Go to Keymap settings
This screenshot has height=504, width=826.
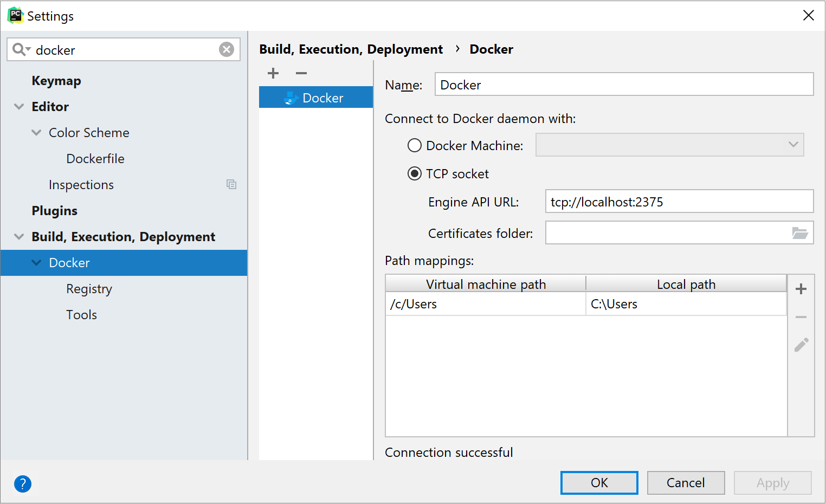pyautogui.click(x=56, y=81)
